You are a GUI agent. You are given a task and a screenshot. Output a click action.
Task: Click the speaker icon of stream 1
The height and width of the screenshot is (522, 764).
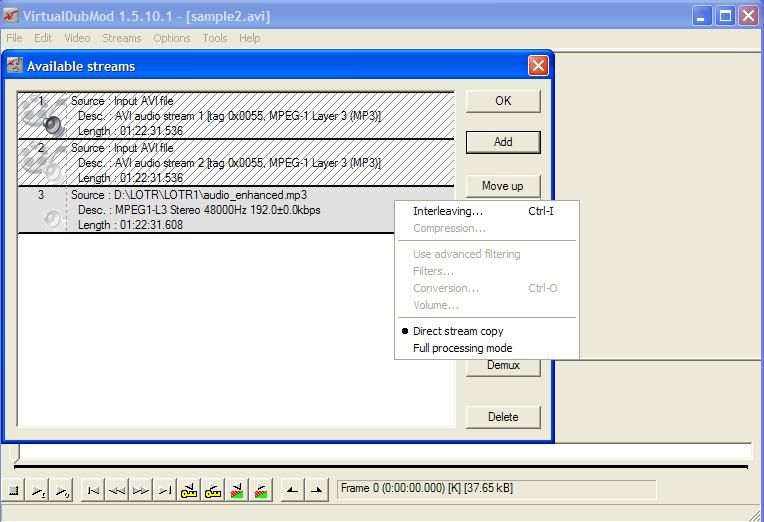(x=53, y=125)
